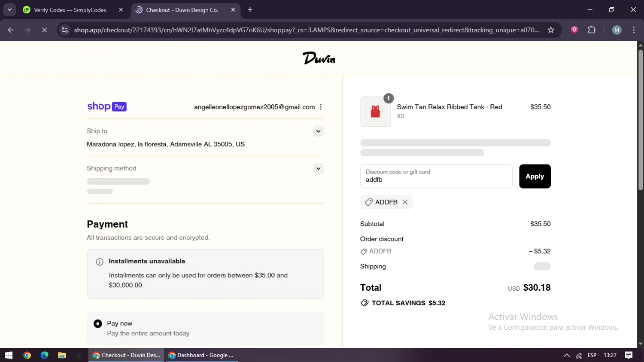Click scrollbar down arrow
The height and width of the screenshot is (362, 644).
(641, 344)
